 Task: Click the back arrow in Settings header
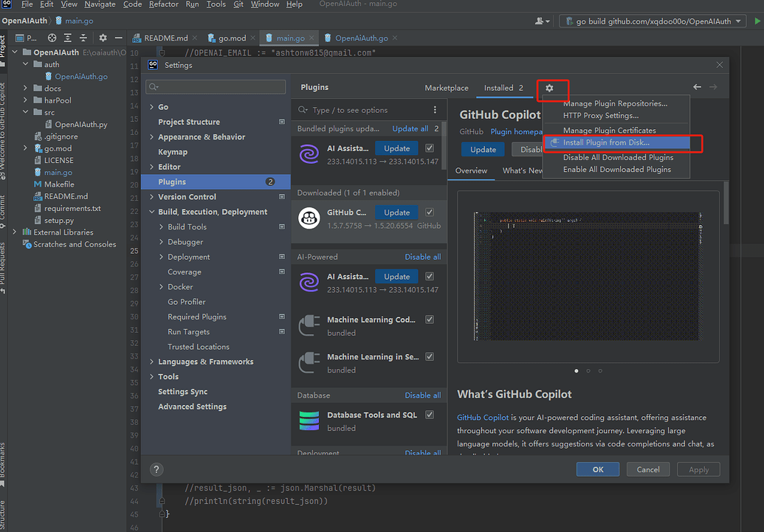click(x=698, y=87)
